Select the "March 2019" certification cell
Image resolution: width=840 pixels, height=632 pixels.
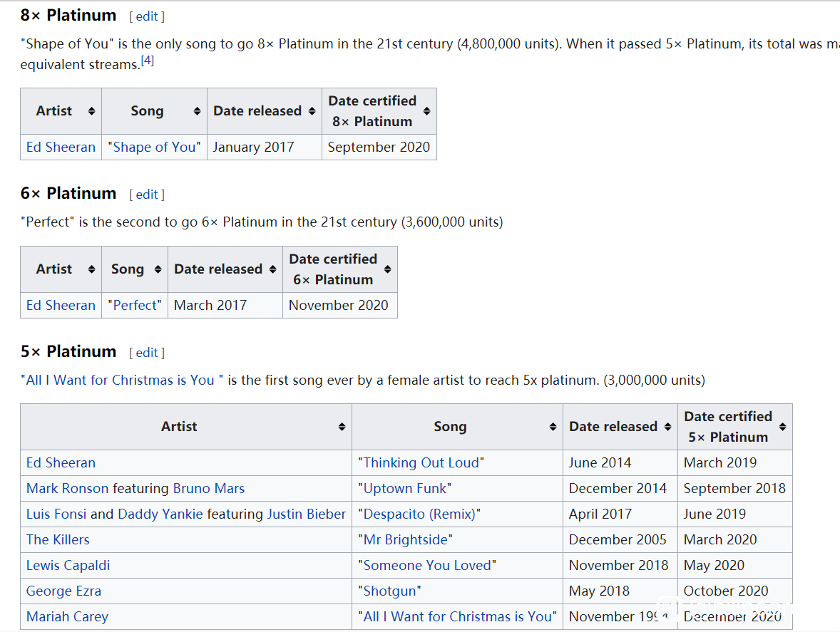(x=735, y=463)
